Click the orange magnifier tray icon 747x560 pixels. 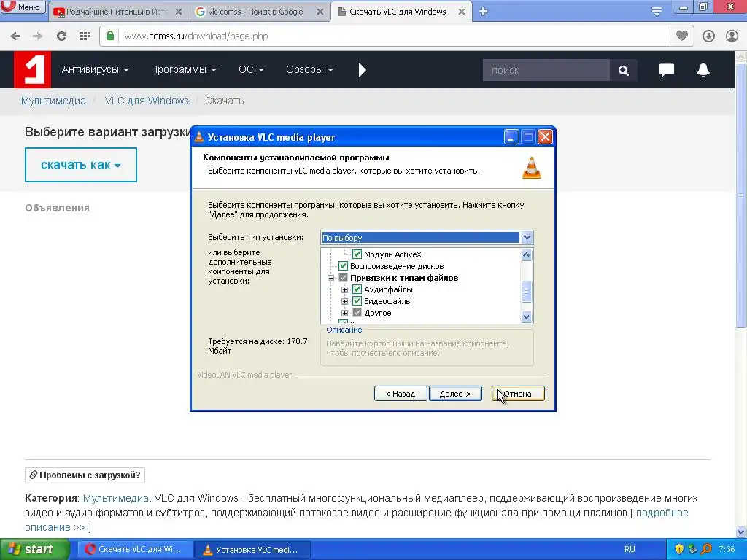[706, 549]
